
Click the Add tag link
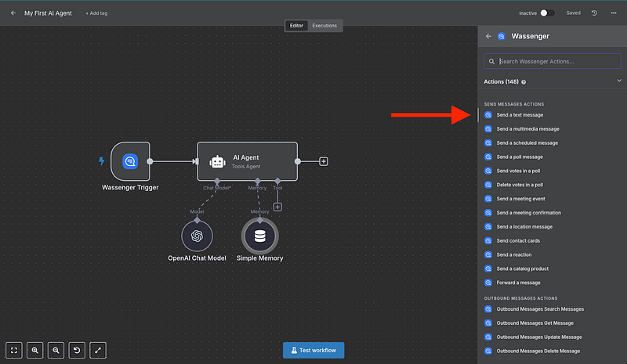[x=98, y=13]
